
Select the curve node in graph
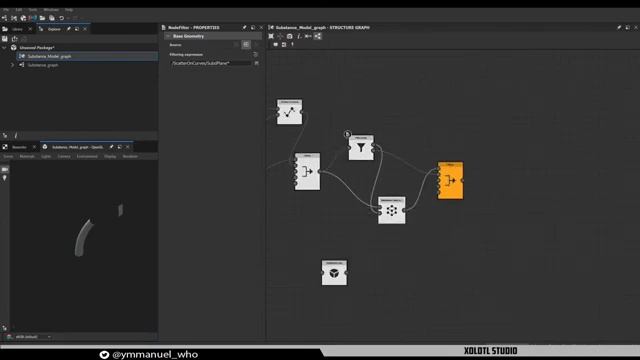click(289, 112)
